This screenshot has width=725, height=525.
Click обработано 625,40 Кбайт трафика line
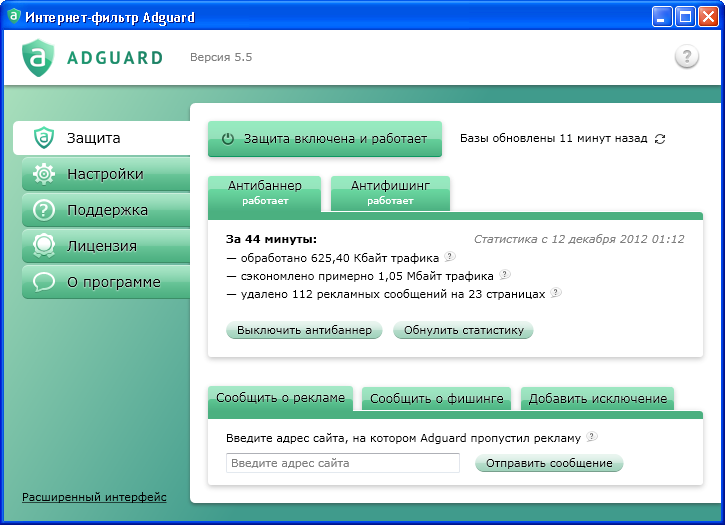pyautogui.click(x=333, y=258)
